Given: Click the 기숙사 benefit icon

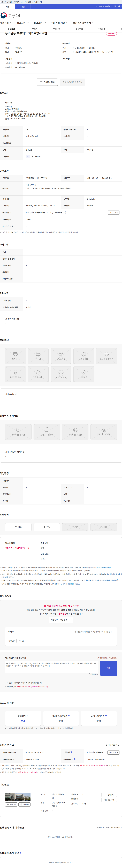Looking at the screenshot, I should [x=38, y=356].
